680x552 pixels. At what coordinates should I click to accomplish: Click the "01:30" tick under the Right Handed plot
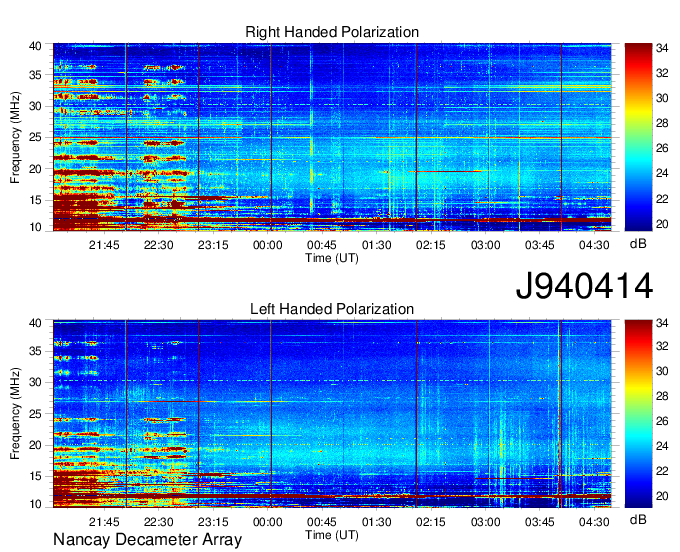pos(376,245)
